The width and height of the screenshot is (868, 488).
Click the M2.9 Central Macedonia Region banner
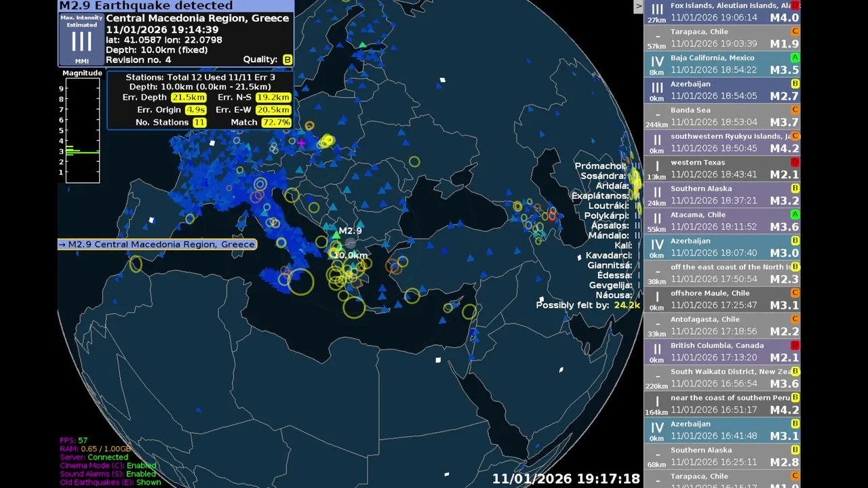157,245
